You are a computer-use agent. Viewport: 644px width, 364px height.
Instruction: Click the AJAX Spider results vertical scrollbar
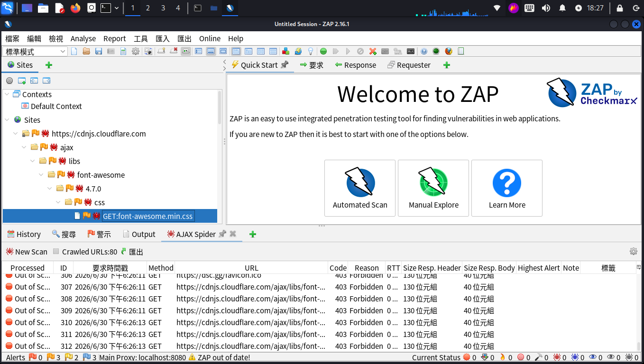(x=639, y=346)
